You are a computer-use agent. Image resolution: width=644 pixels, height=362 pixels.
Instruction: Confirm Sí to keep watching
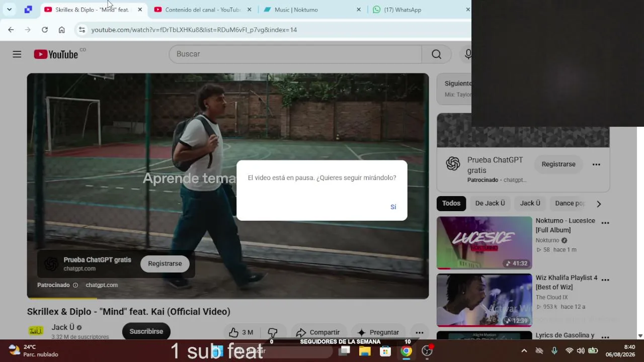(x=393, y=207)
